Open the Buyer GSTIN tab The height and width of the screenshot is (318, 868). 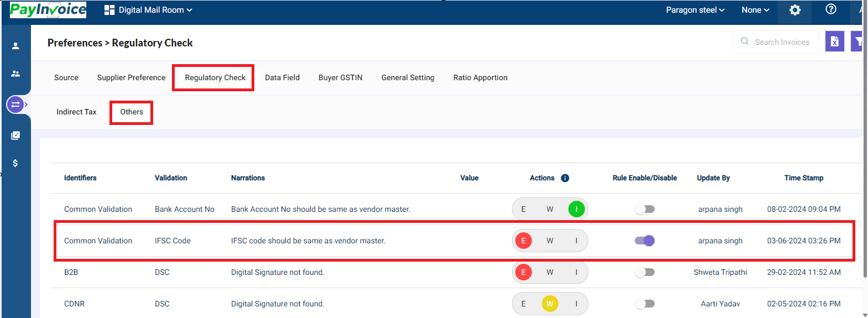341,77
